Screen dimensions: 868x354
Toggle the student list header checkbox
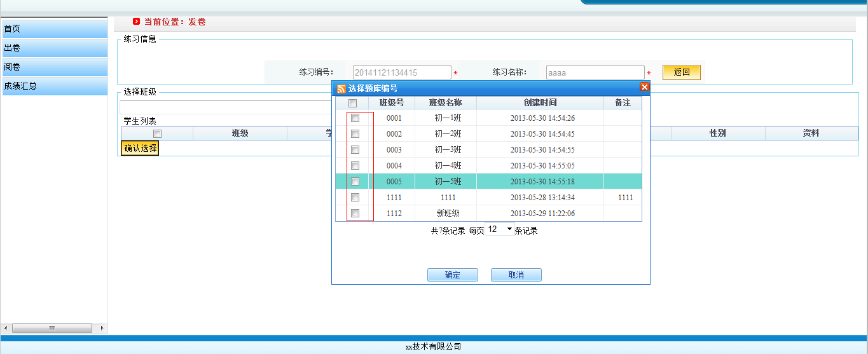[x=158, y=133]
